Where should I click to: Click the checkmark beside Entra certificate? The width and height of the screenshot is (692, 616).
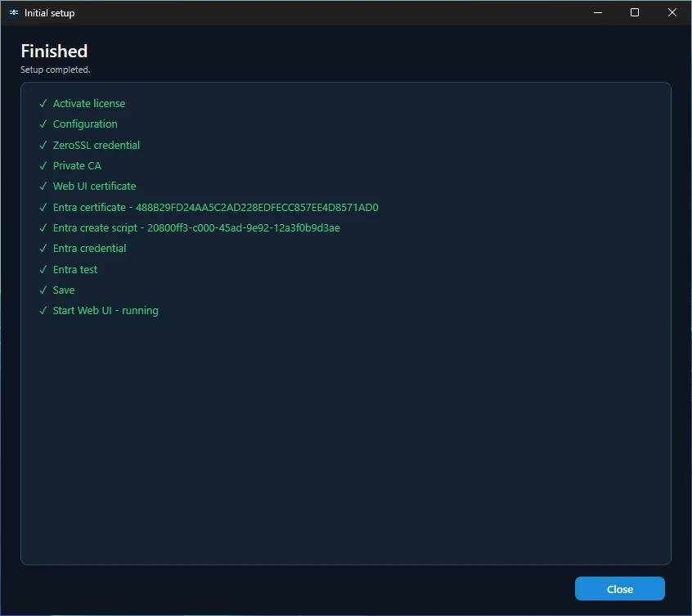tap(43, 208)
